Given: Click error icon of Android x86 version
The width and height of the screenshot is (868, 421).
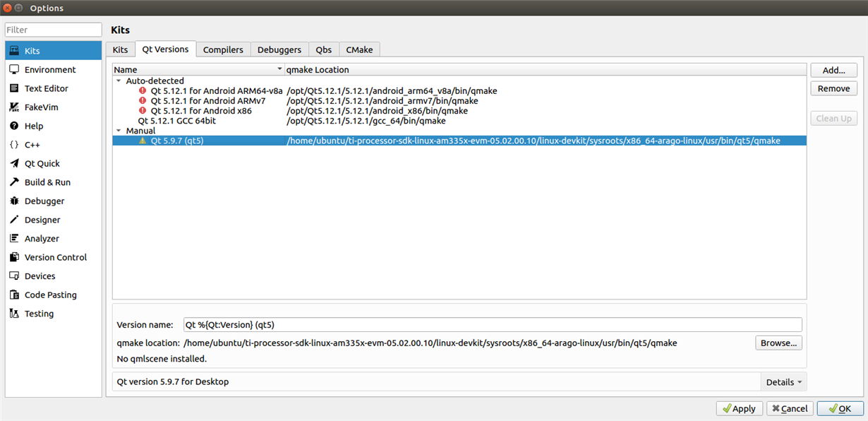Looking at the screenshot, I should click(143, 111).
